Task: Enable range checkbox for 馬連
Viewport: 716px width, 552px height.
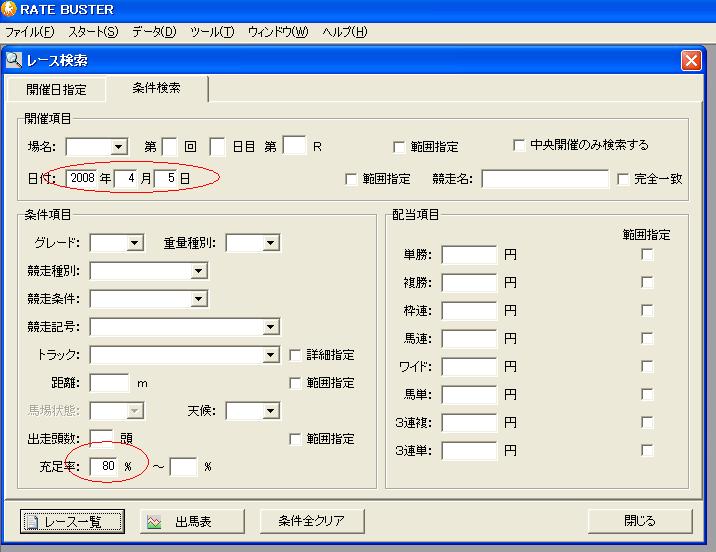Action: pos(647,338)
